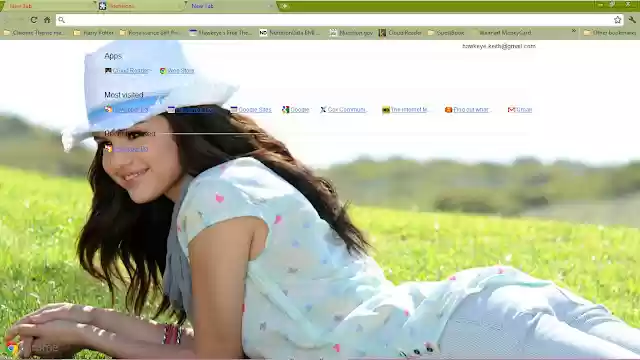
Task: Bookmark this page with the star icon
Action: click(617, 20)
